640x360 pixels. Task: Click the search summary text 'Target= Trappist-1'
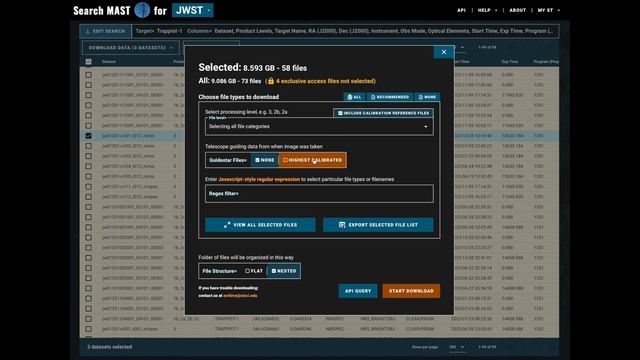point(159,31)
